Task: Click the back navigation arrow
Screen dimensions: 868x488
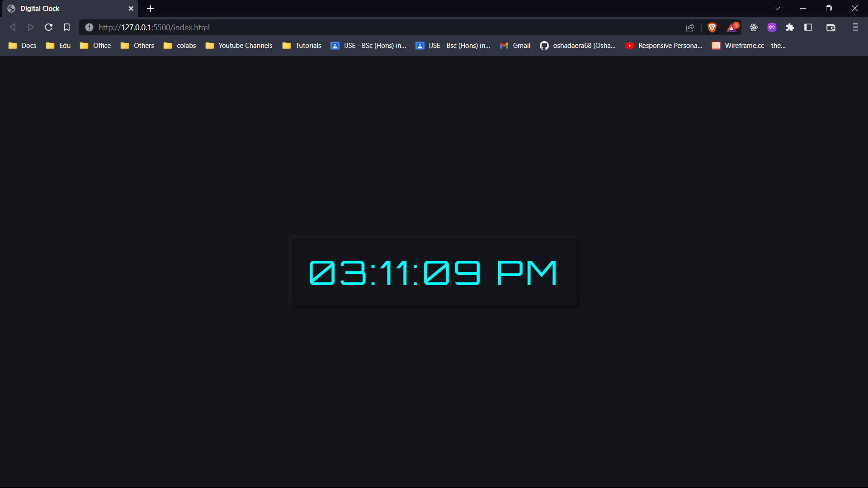Action: (13, 27)
